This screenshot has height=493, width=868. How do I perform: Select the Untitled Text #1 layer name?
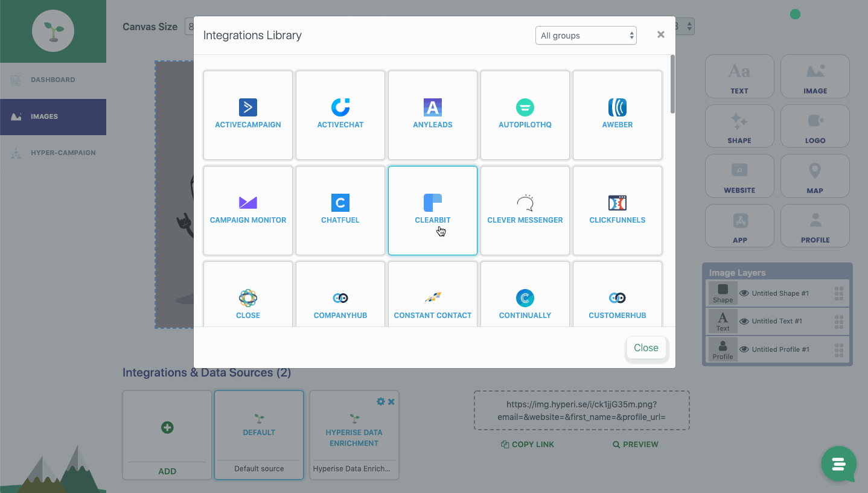pyautogui.click(x=777, y=321)
